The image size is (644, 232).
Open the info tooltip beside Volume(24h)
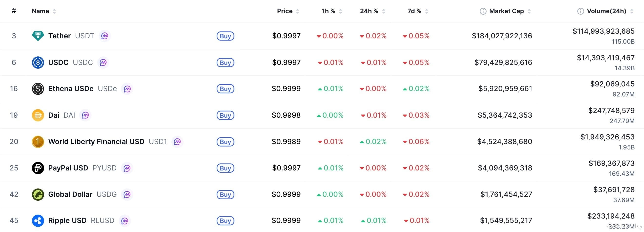[580, 11]
